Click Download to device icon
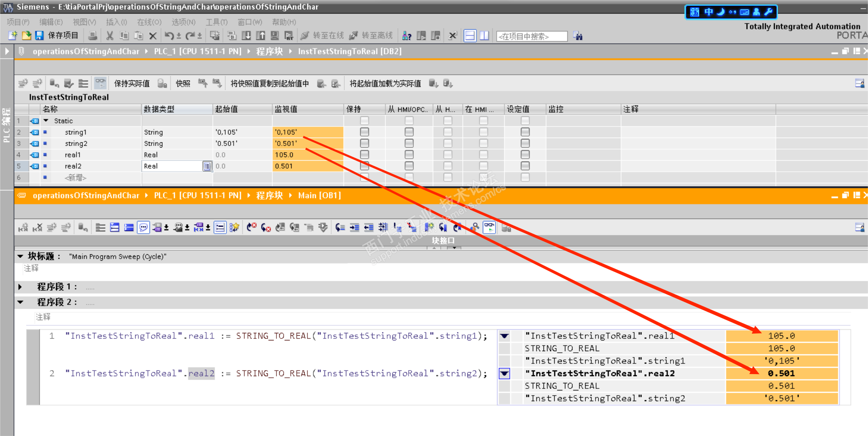 pyautogui.click(x=246, y=36)
